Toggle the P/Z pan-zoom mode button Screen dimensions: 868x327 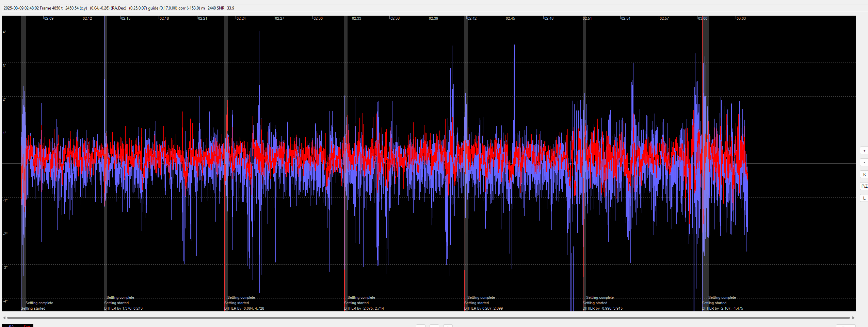[x=864, y=186]
